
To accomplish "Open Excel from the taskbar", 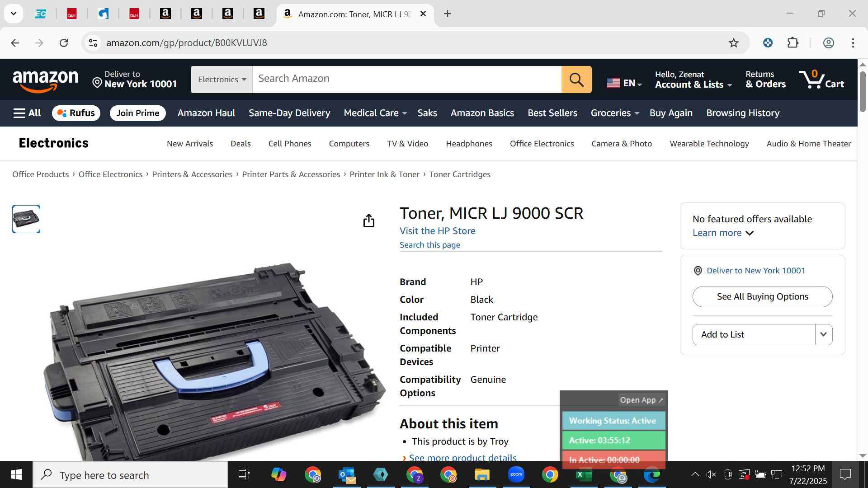I will pyautogui.click(x=584, y=475).
